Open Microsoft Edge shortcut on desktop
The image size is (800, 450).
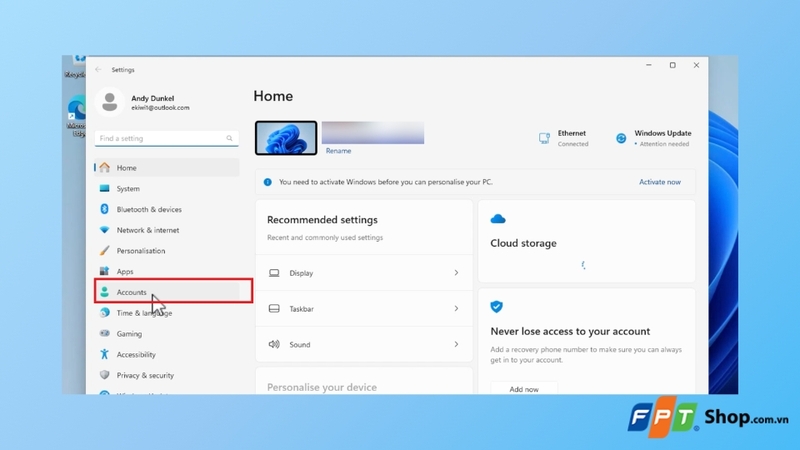pyautogui.click(x=77, y=116)
